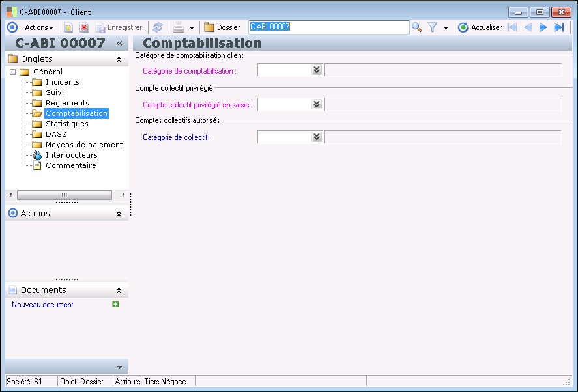
Task: Select the Général folder
Action: pos(48,72)
